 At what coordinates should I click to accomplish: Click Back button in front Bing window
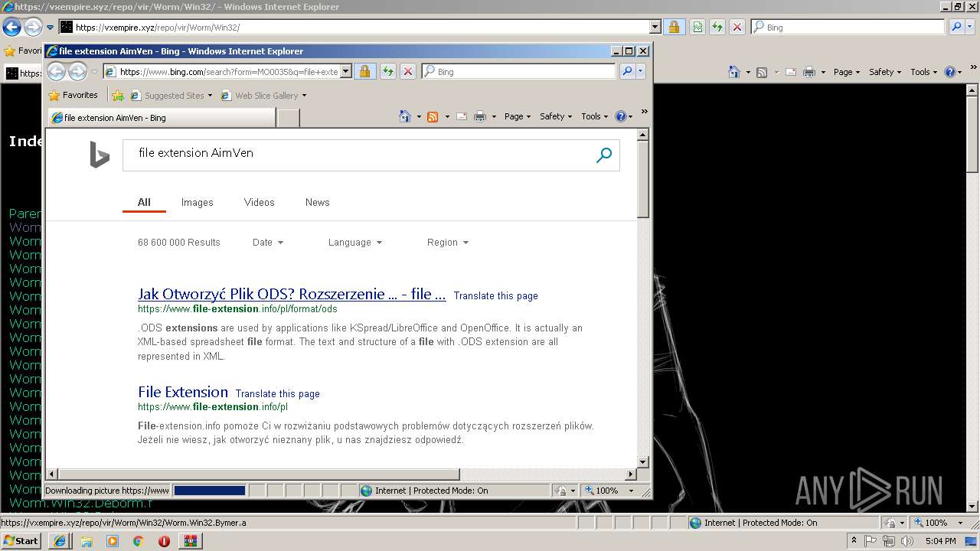57,71
